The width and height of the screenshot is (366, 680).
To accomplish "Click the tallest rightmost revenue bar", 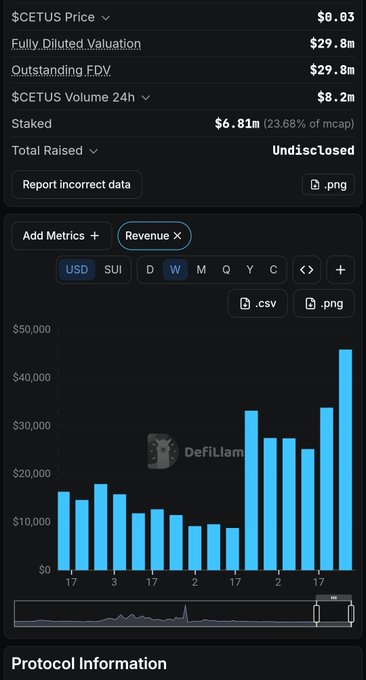I will (346, 460).
